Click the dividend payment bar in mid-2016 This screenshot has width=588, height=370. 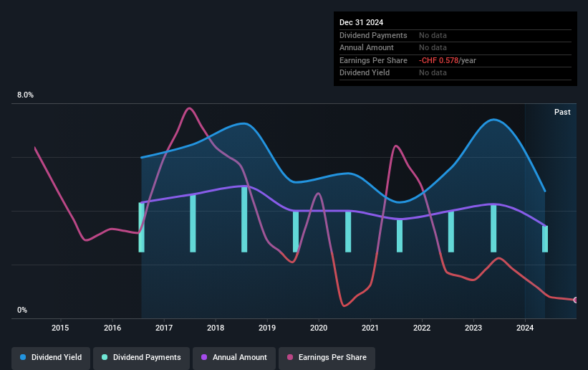coord(141,227)
